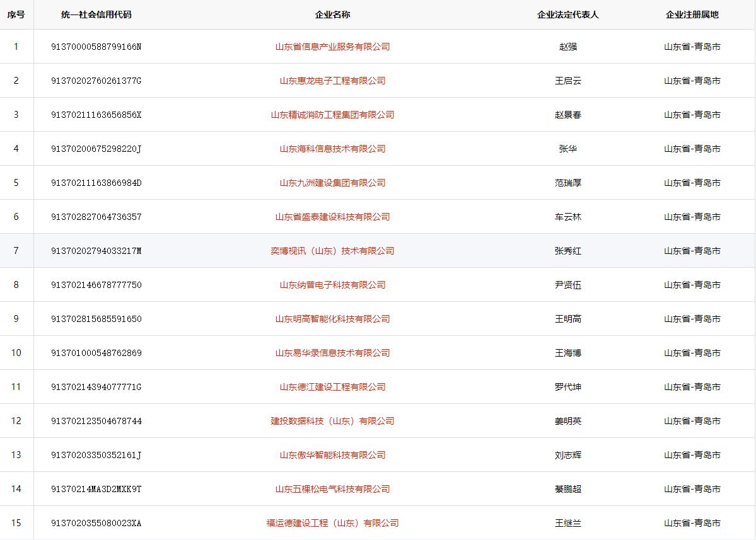Open 山东省信息产业服务有限公司 company link
Screen dimensions: 756x540
(332, 47)
